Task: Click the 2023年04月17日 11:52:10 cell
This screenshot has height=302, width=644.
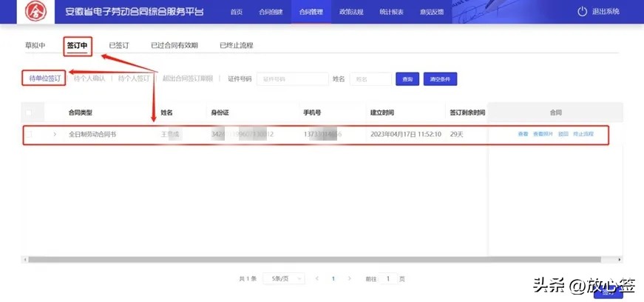Action: tap(406, 134)
